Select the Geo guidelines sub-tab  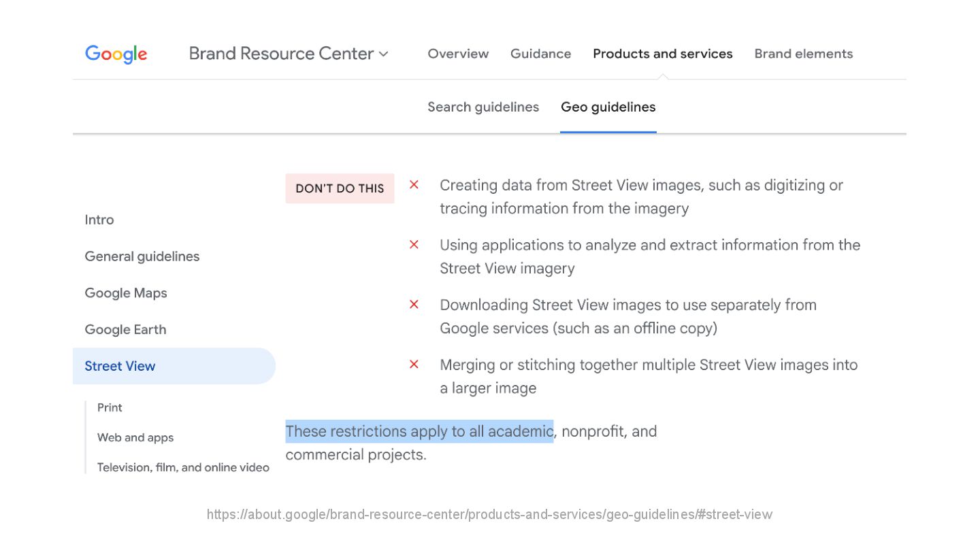[608, 107]
